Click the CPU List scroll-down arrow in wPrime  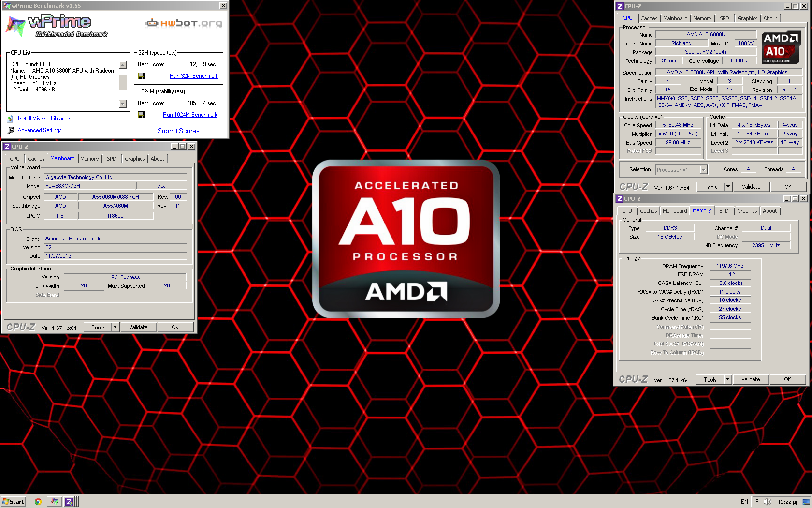123,104
